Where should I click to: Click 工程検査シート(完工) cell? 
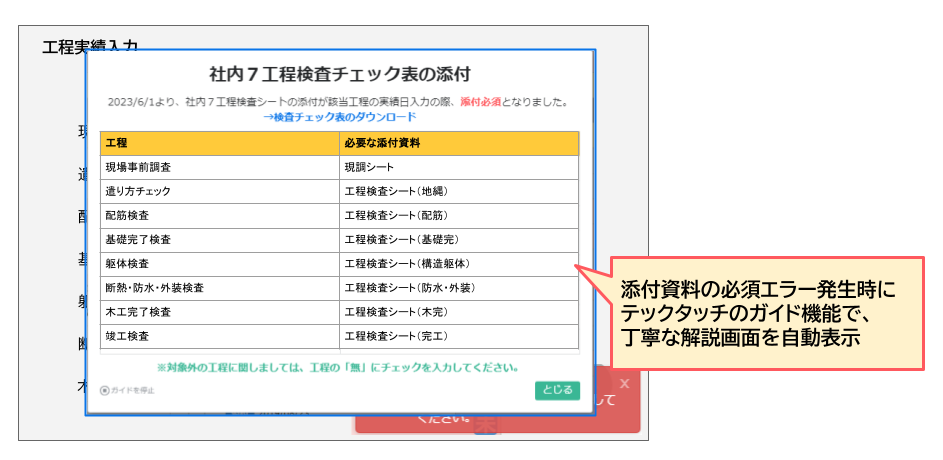pos(458,336)
